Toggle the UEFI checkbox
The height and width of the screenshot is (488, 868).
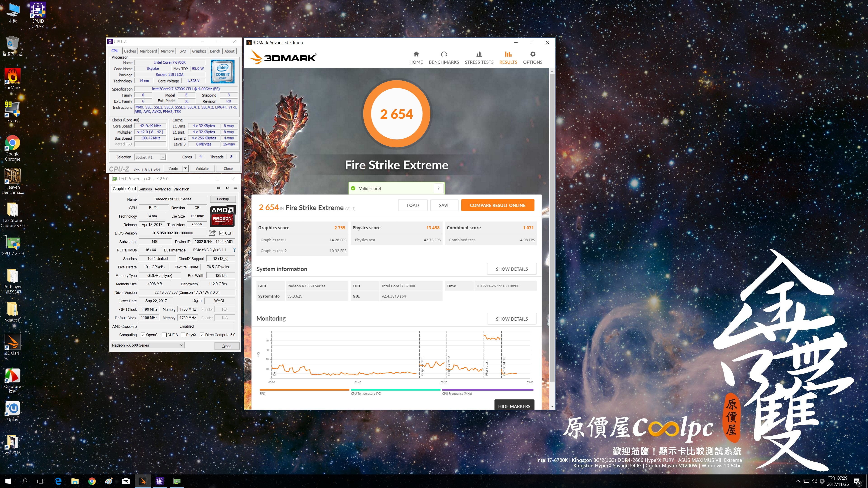pos(222,233)
